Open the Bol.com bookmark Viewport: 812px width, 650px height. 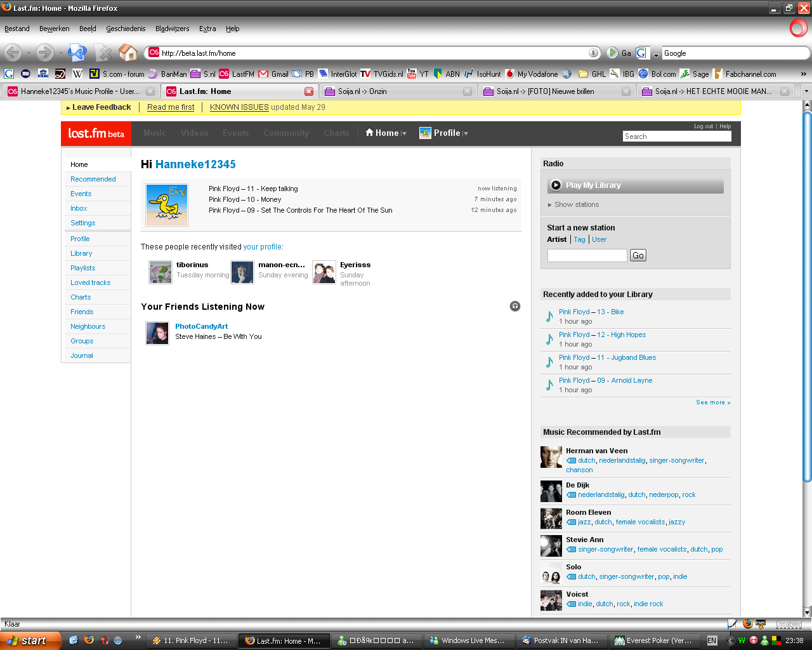657,74
